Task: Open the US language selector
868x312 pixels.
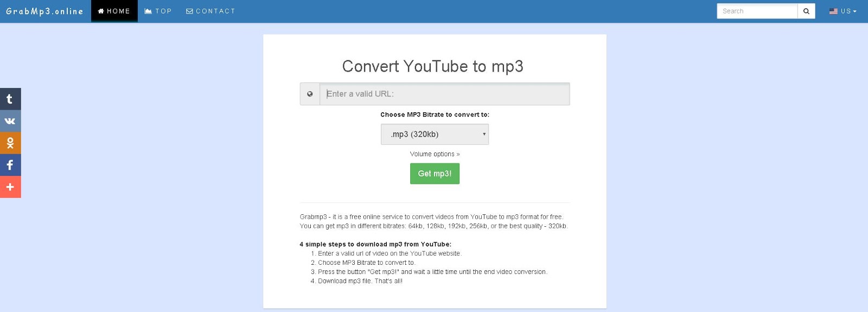Action: click(x=843, y=11)
